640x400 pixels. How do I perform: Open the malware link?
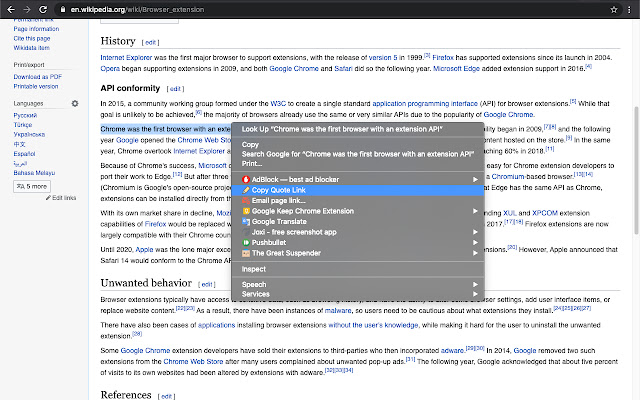click(x=338, y=311)
